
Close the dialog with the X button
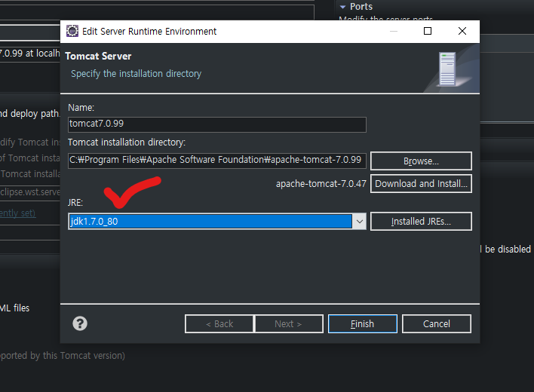click(462, 31)
